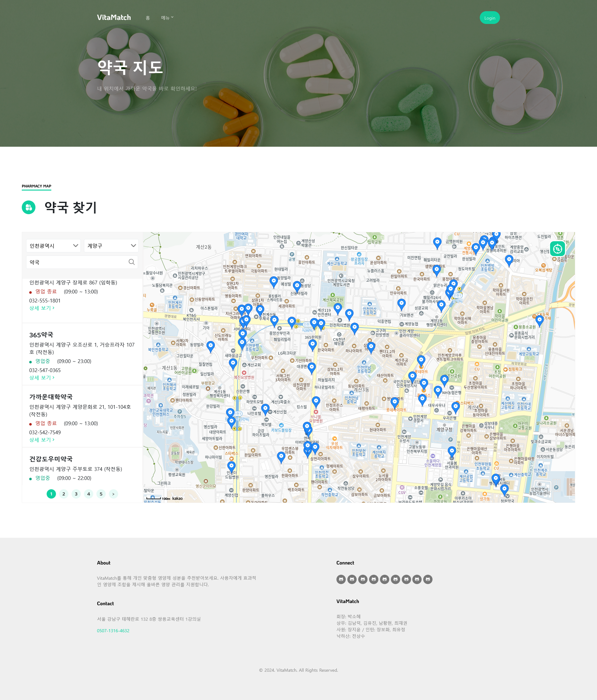Open the 인천광역시 city dropdown
This screenshot has width=597, height=700.
click(x=53, y=246)
